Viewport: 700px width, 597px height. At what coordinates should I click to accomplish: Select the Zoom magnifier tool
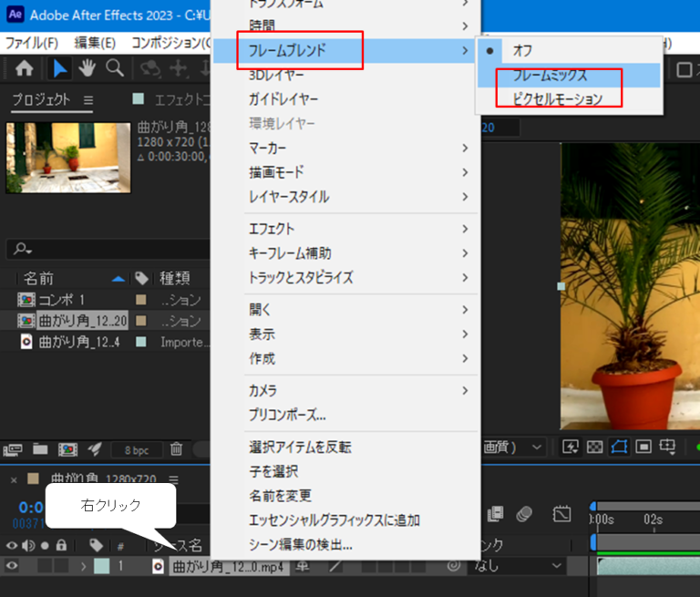point(115,68)
